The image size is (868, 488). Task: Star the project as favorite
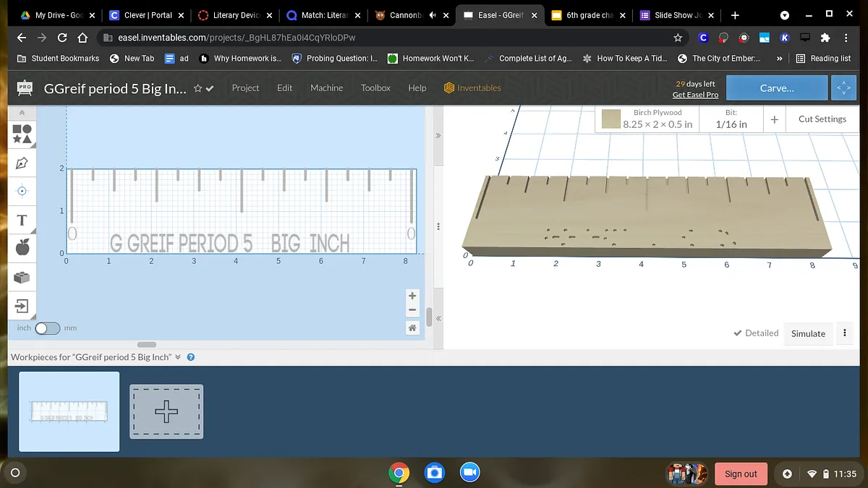(x=197, y=88)
